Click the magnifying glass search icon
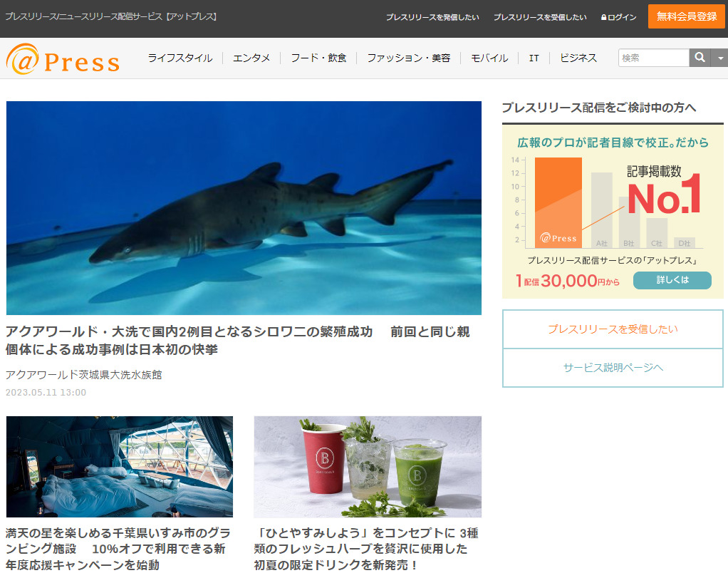This screenshot has width=728, height=578. point(700,58)
